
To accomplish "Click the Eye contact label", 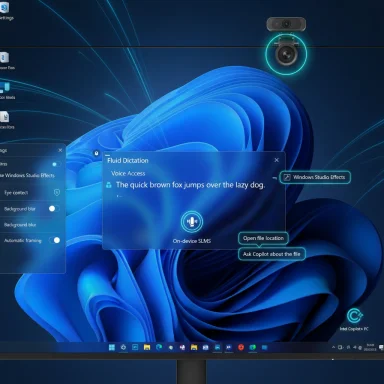I will point(16,193).
